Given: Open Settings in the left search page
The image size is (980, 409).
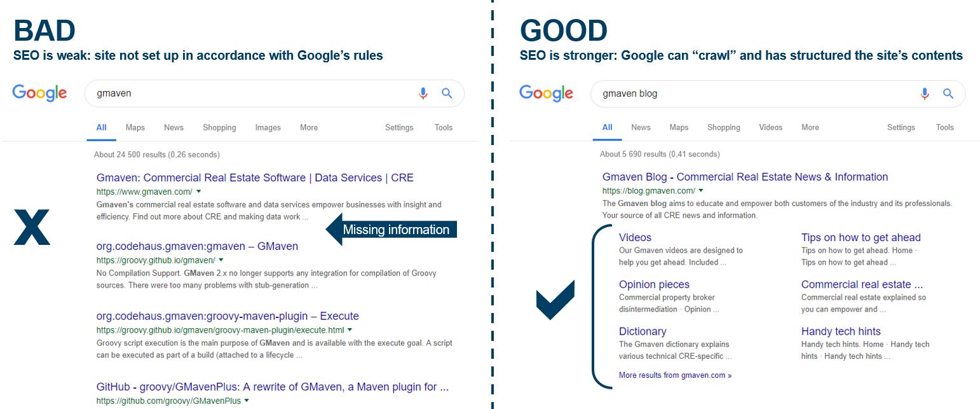Looking at the screenshot, I should tap(399, 127).
